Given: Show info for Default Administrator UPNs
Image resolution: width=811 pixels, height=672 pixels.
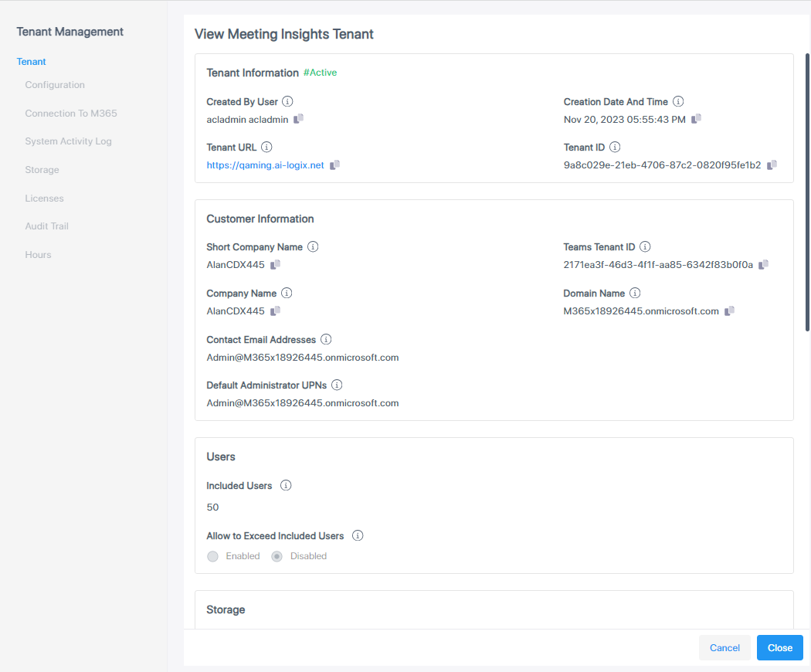Looking at the screenshot, I should (337, 385).
